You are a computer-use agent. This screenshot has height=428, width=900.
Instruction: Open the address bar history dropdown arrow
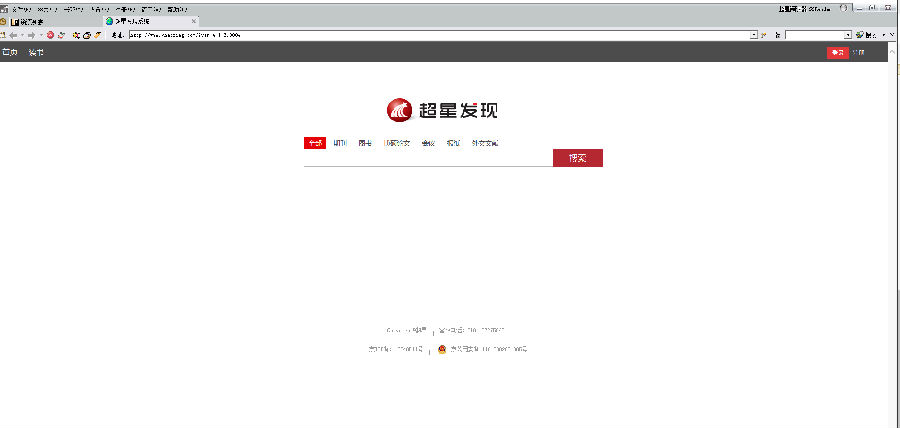tap(754, 35)
